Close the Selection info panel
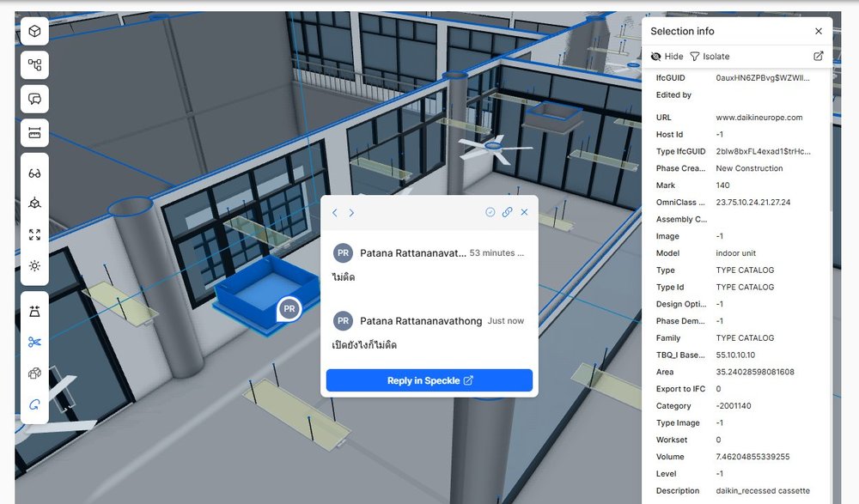Viewport: 859px width, 504px height. [x=819, y=31]
